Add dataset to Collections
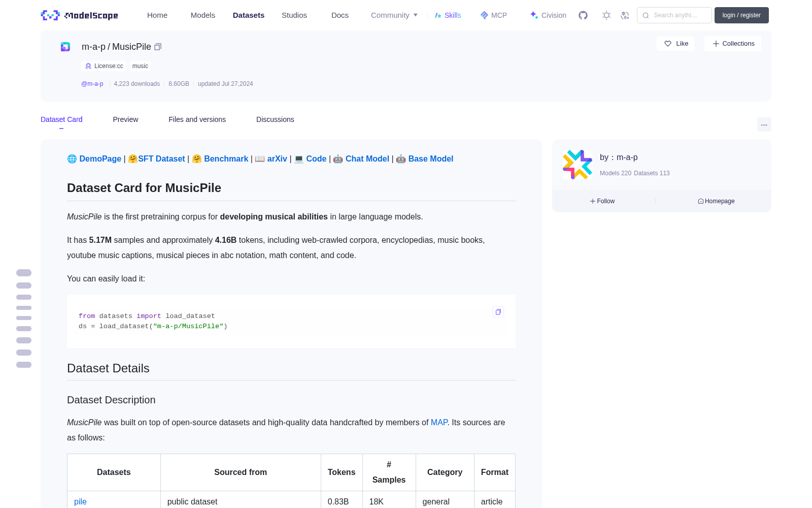812x508 pixels. 733,44
